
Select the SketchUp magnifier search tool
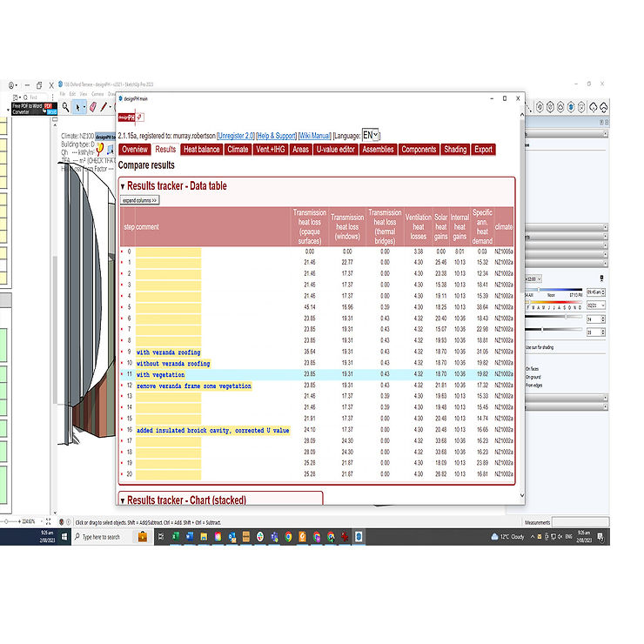coord(65,107)
